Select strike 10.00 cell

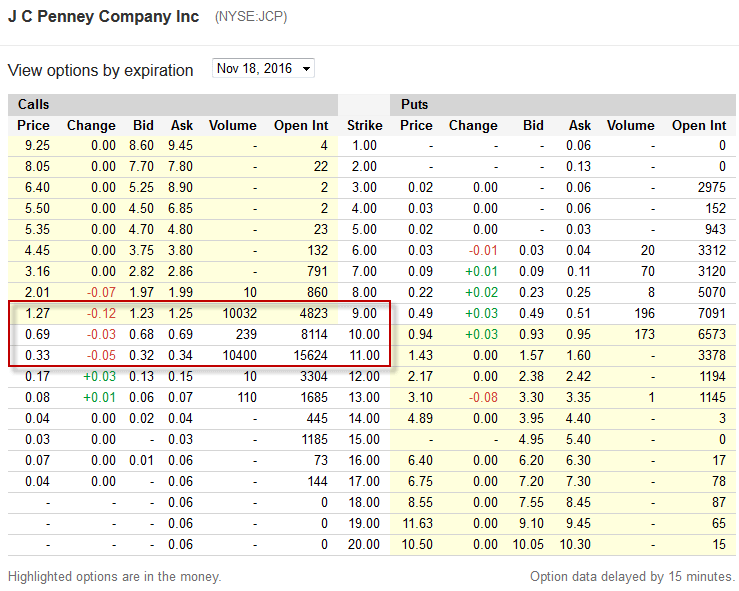(x=364, y=335)
